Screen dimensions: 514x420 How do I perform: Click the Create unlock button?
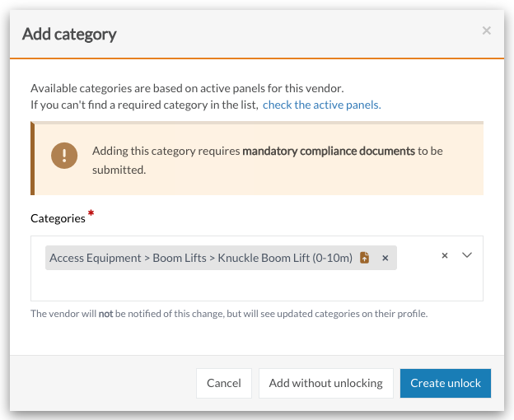[445, 383]
